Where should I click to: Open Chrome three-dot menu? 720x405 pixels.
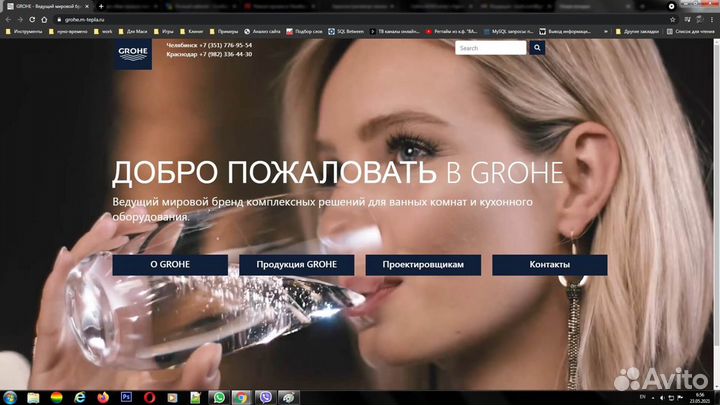(712, 20)
